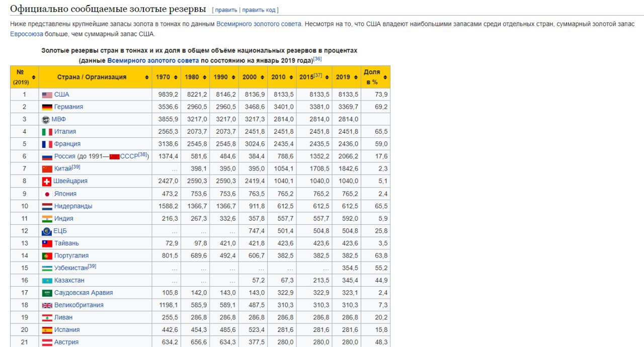
Task: Open the Италия country link
Action: coord(65,132)
